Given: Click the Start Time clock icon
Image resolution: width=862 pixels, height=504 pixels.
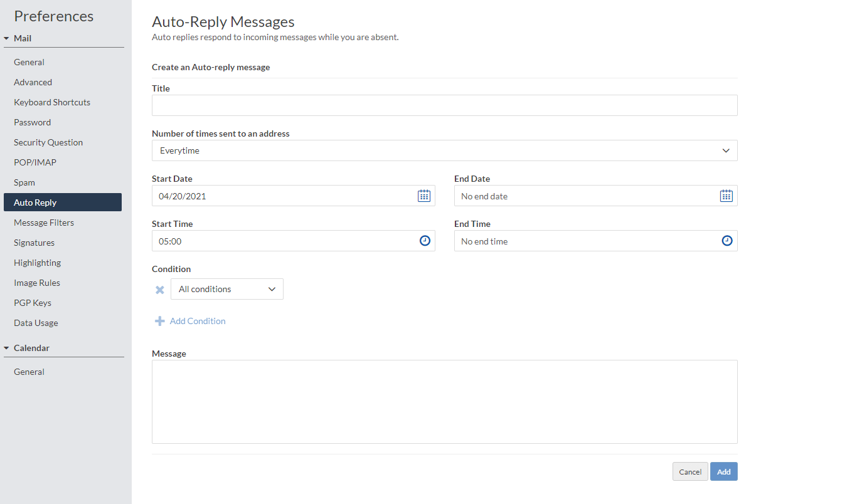Looking at the screenshot, I should click(425, 241).
